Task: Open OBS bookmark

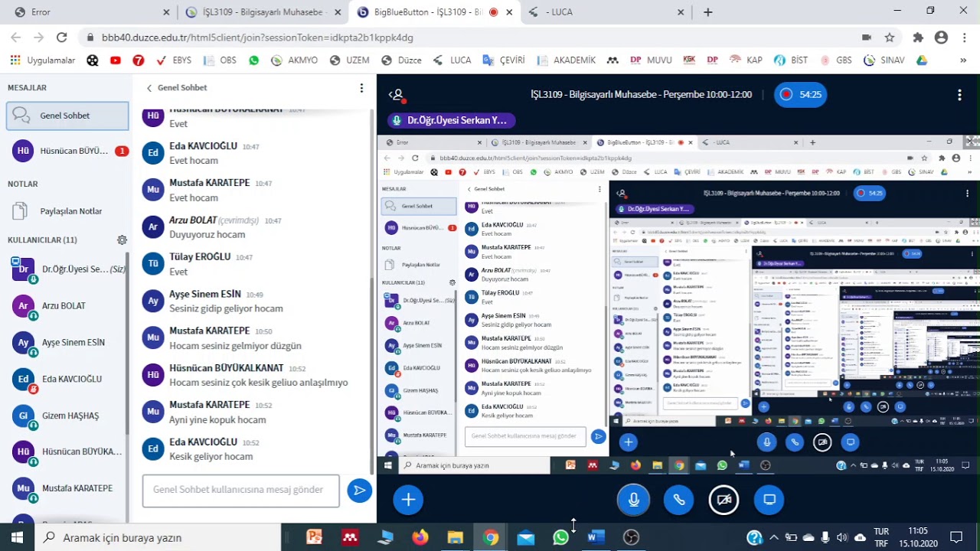Action: [x=220, y=60]
